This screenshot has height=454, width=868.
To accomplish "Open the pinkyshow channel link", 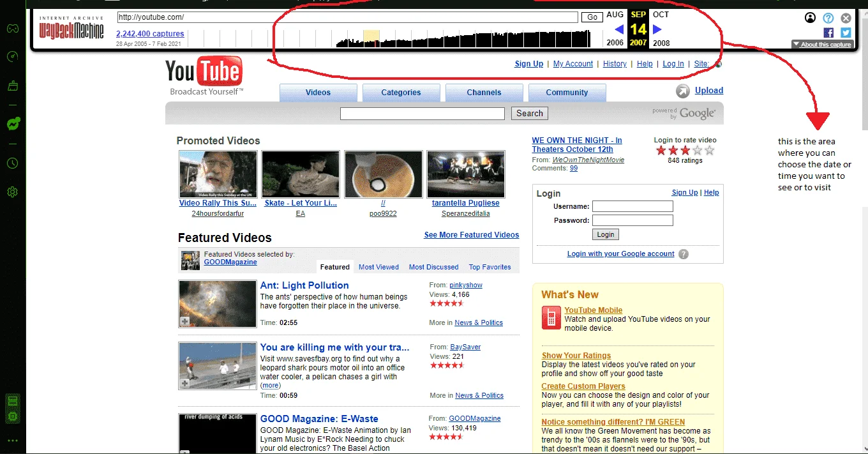I will (466, 285).
